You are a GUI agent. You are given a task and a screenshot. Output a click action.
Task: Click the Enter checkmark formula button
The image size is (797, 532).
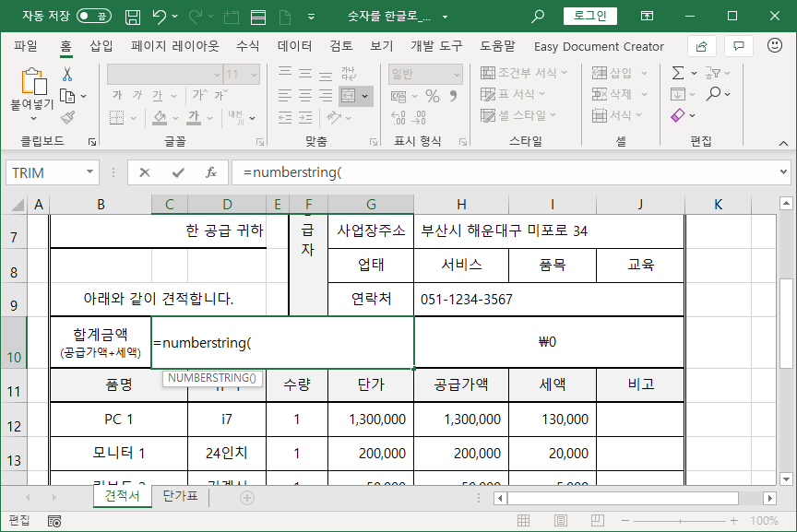pyautogui.click(x=178, y=172)
